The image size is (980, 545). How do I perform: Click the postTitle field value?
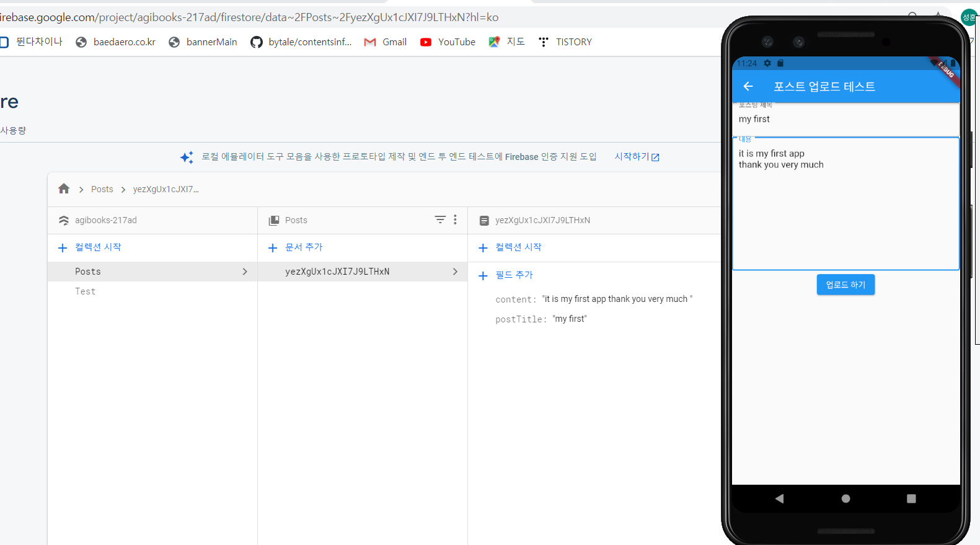570,319
